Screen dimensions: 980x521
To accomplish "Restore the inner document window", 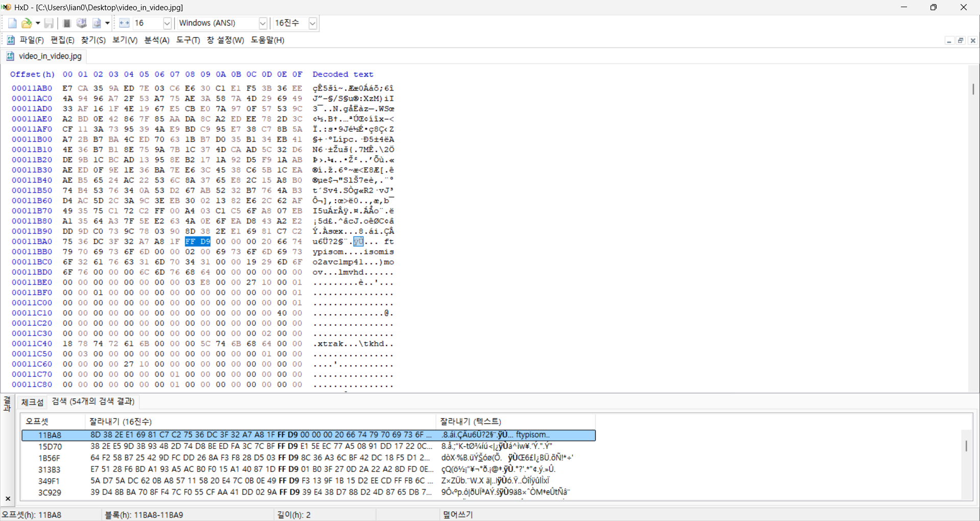I will point(961,40).
